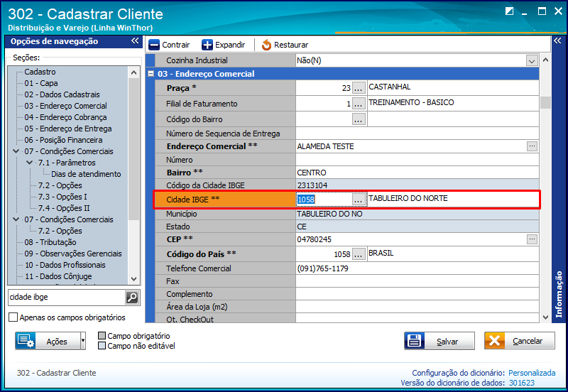Open lookup for Filial de Faturamento
The width and height of the screenshot is (568, 392).
[359, 104]
